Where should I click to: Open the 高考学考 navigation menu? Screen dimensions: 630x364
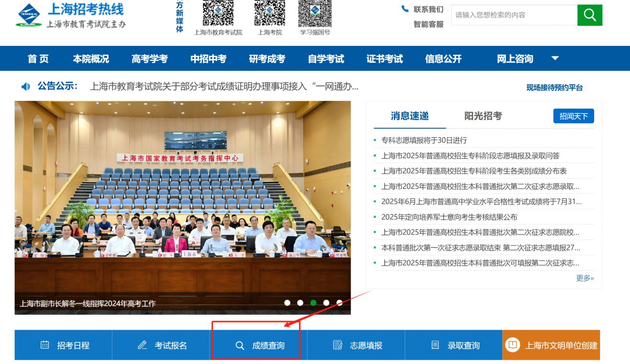coord(150,59)
